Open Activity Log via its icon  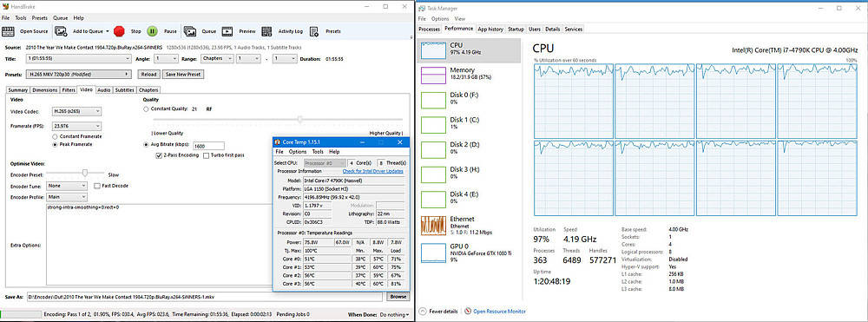[x=266, y=31]
